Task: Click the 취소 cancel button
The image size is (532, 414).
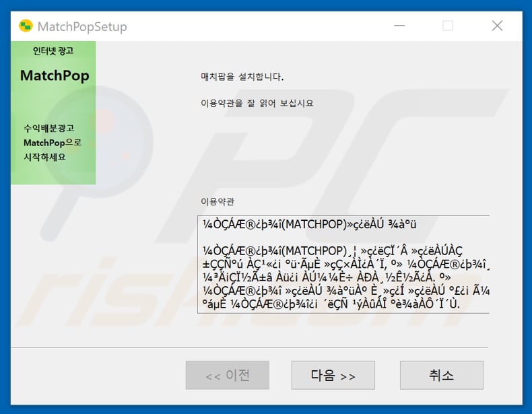Action: coord(441,375)
